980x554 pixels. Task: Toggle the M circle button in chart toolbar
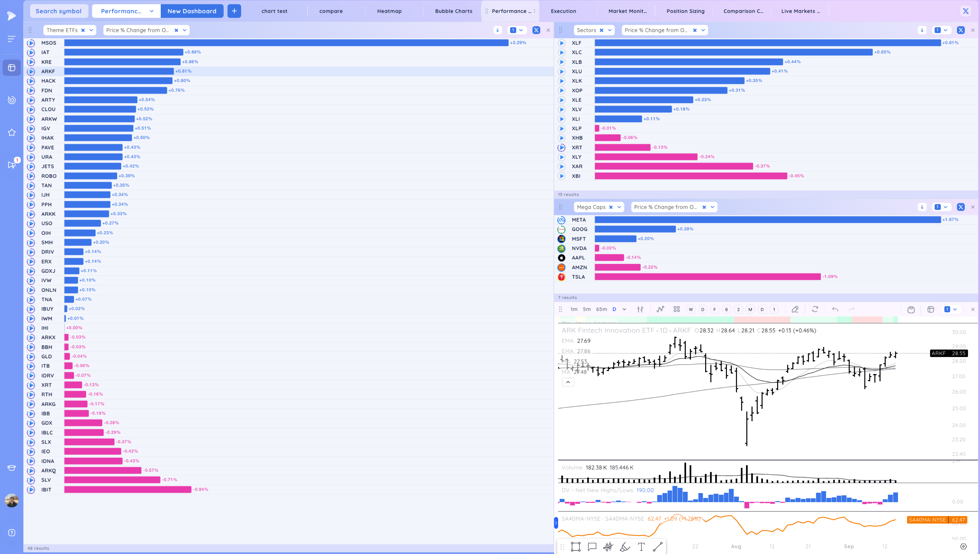point(750,309)
